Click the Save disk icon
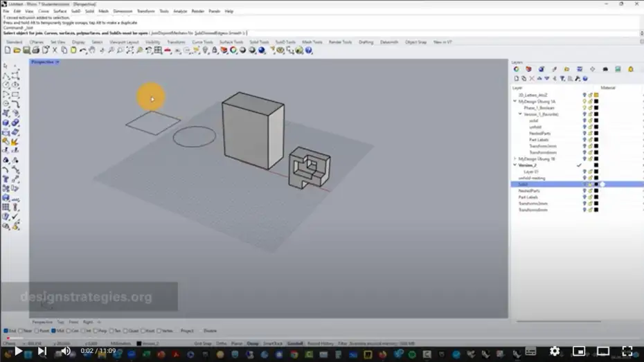Viewport: 644px width, 362px height. 26,50
